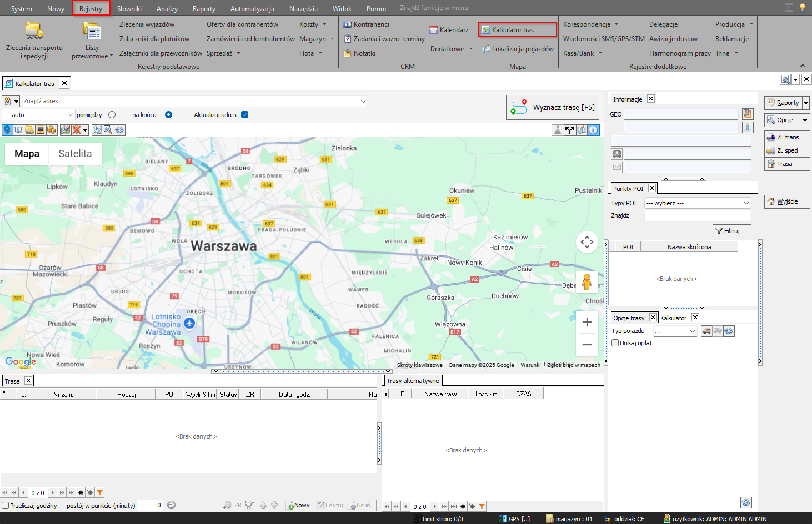
Task: Select the pomiędzy radio button
Action: click(x=112, y=115)
